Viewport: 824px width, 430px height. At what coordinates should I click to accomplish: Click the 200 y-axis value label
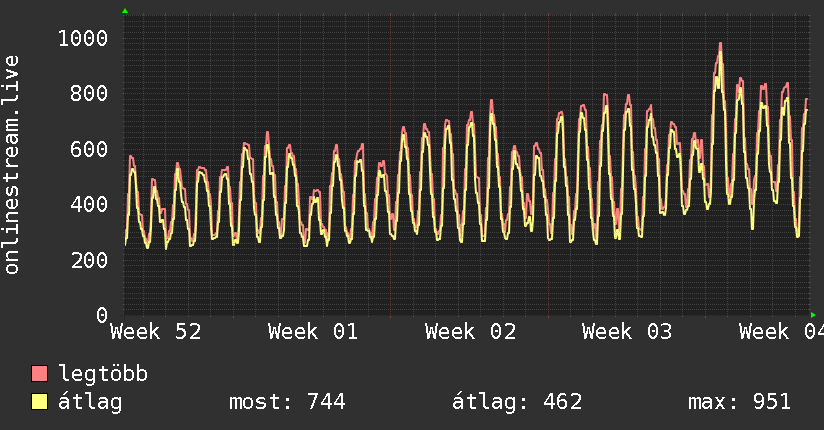coord(88,260)
